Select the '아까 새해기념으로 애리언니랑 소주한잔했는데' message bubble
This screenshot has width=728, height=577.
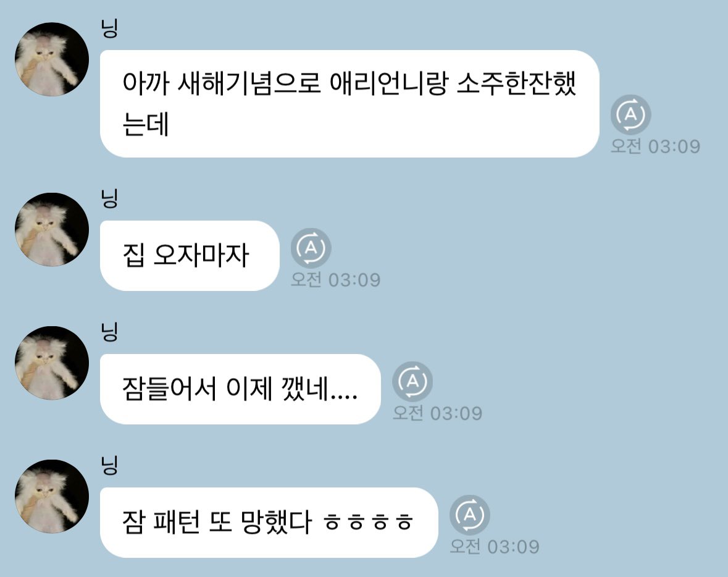click(349, 104)
